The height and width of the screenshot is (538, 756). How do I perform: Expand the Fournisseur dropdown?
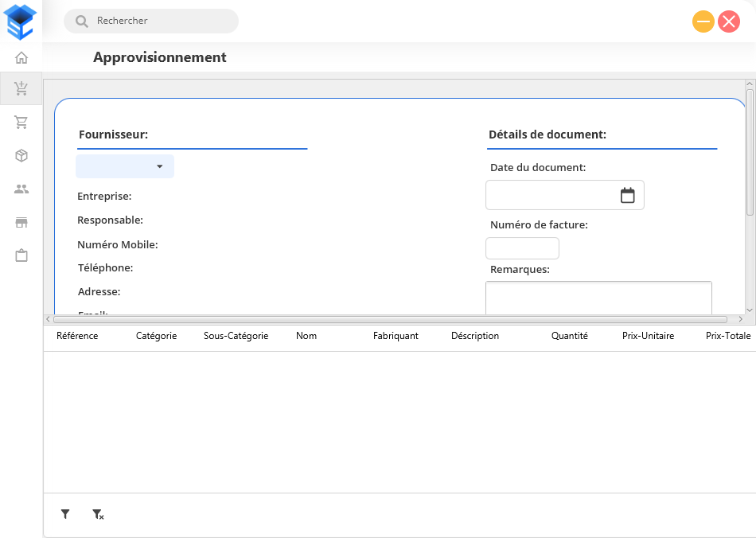125,166
